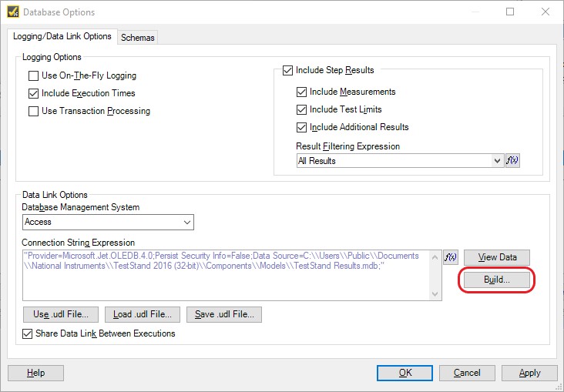Switch to the Schemas tab
The image size is (564, 392).
(137, 38)
